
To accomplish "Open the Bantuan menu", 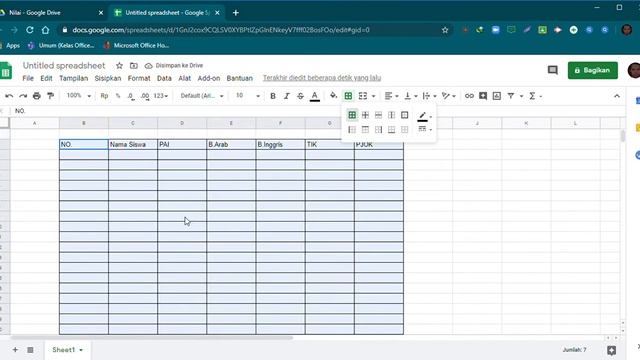I will pyautogui.click(x=240, y=78).
